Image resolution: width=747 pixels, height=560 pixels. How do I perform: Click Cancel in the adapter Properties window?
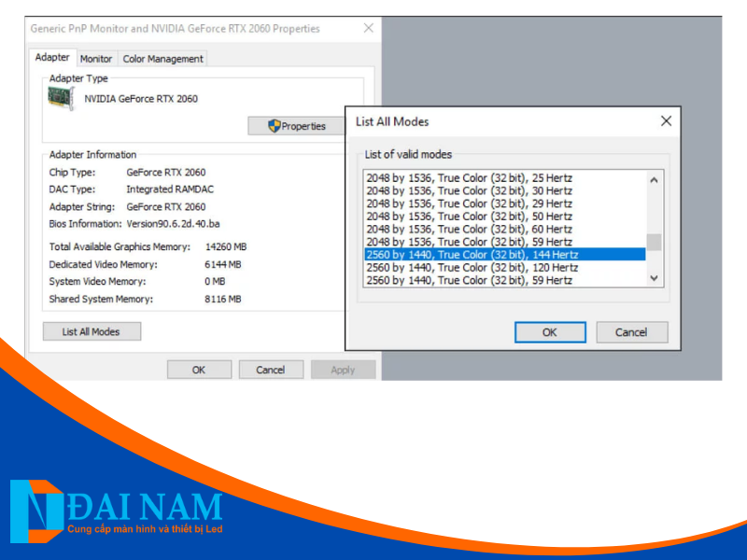coord(271,370)
